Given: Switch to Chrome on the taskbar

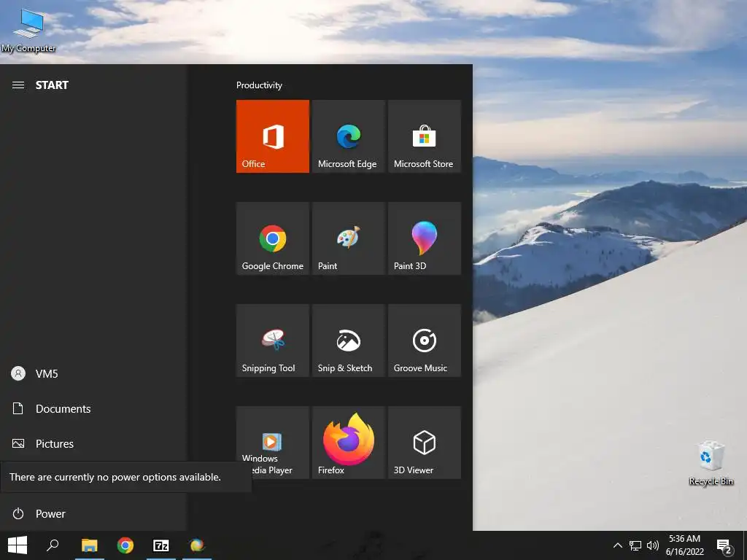Looking at the screenshot, I should pyautogui.click(x=125, y=545).
